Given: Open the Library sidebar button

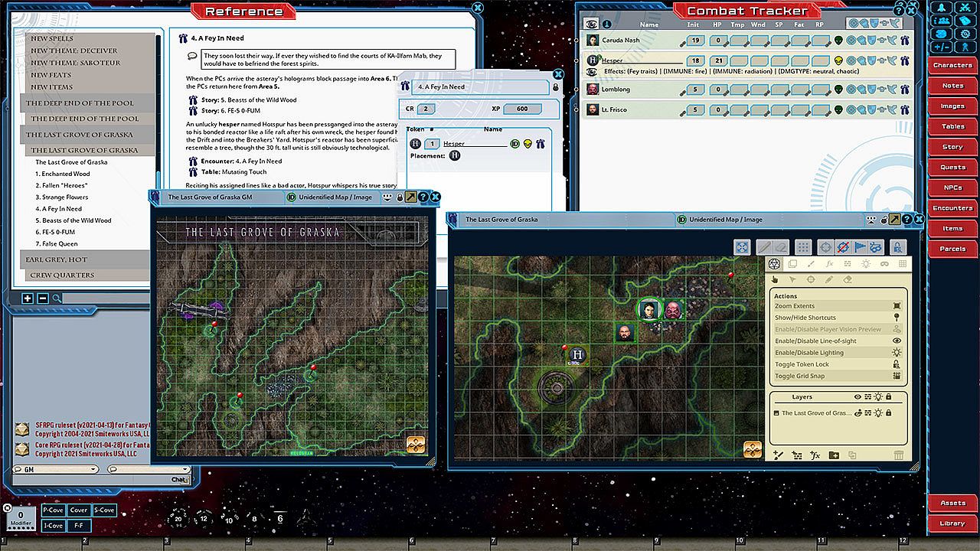Looking at the screenshot, I should pos(952,523).
